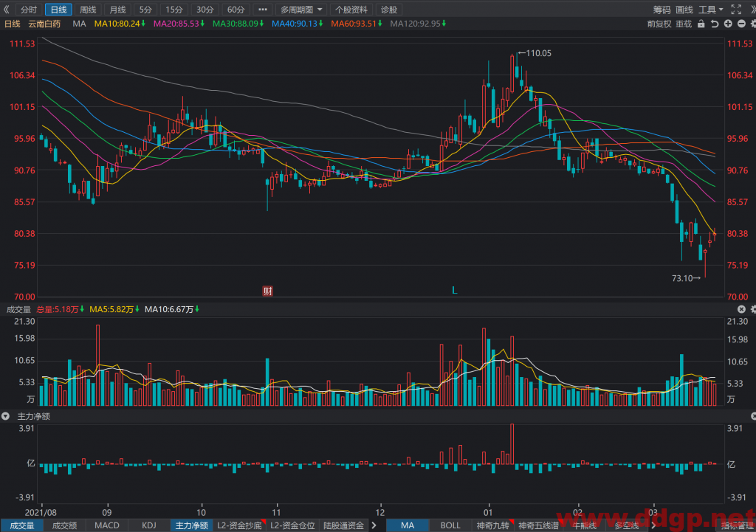The height and width of the screenshot is (532, 756).
Task: Select the 5分 period
Action: click(145, 9)
